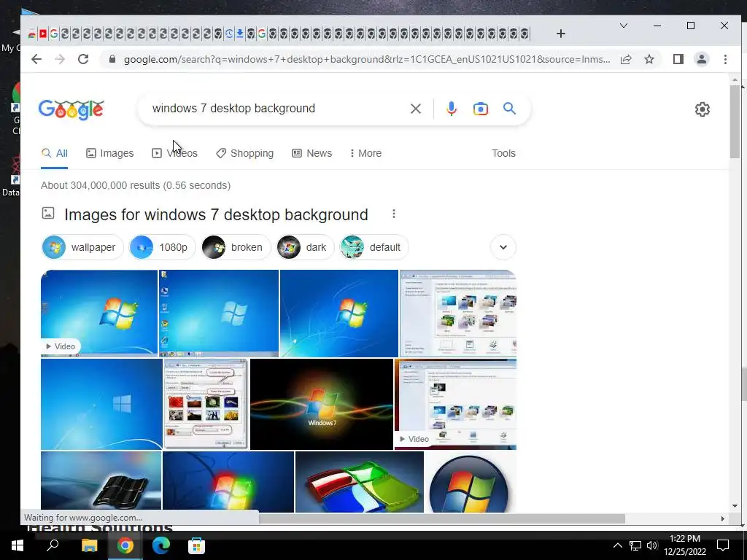
Task: Open Microsoft Edge from taskbar
Action: click(x=161, y=545)
